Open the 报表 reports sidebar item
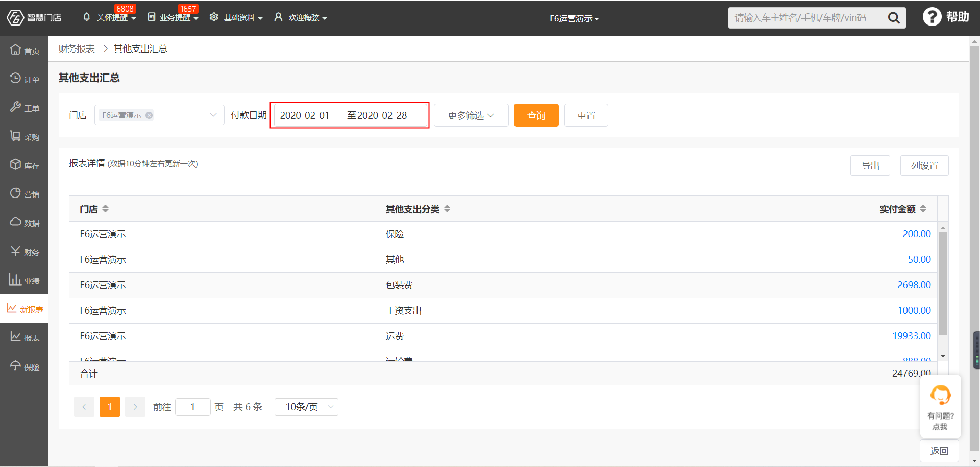 24,337
